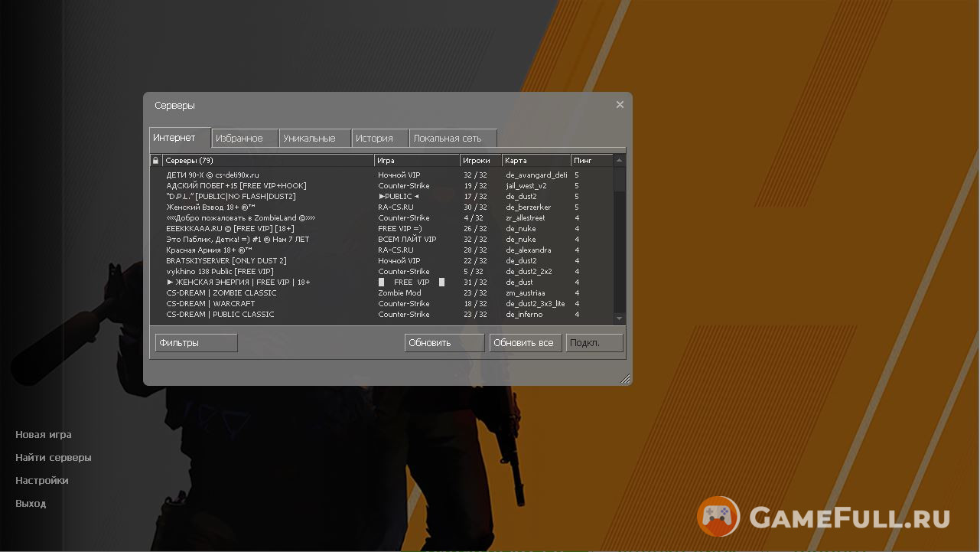Click the lock column header icon
Image resolution: width=980 pixels, height=552 pixels.
[156, 161]
